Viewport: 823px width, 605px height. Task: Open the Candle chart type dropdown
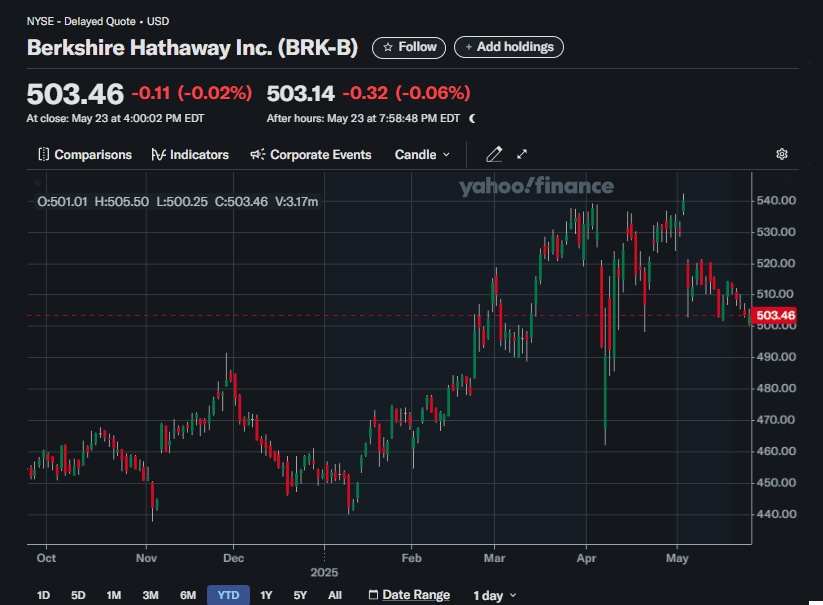click(x=422, y=155)
